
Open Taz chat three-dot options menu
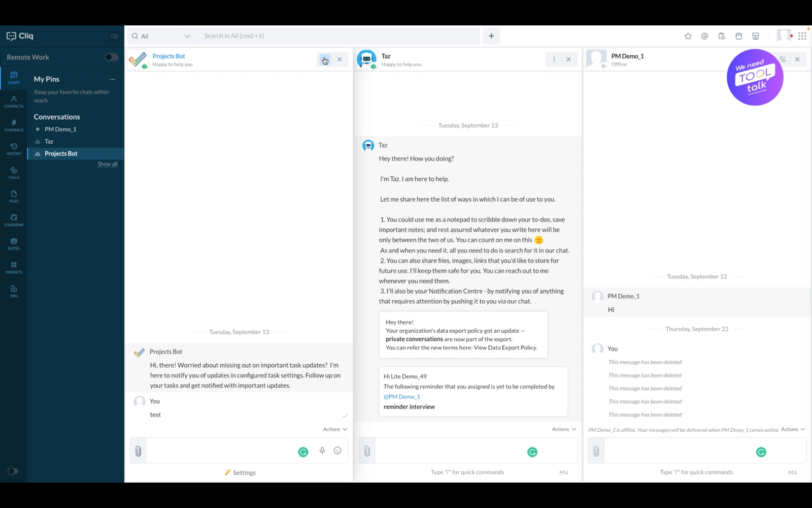[x=554, y=59]
